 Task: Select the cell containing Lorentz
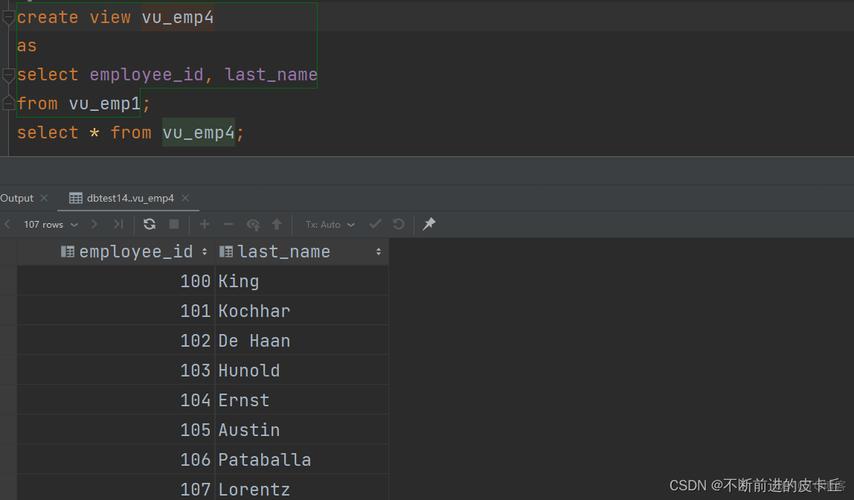tap(302, 489)
